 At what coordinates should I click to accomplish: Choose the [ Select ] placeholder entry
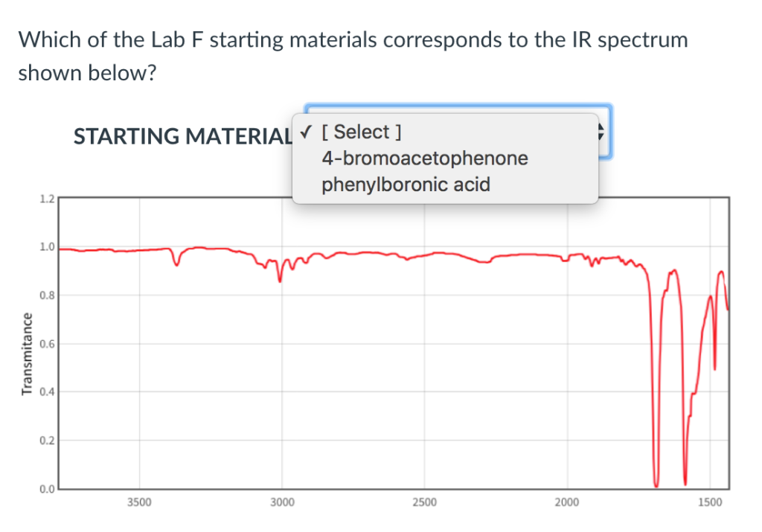362,132
